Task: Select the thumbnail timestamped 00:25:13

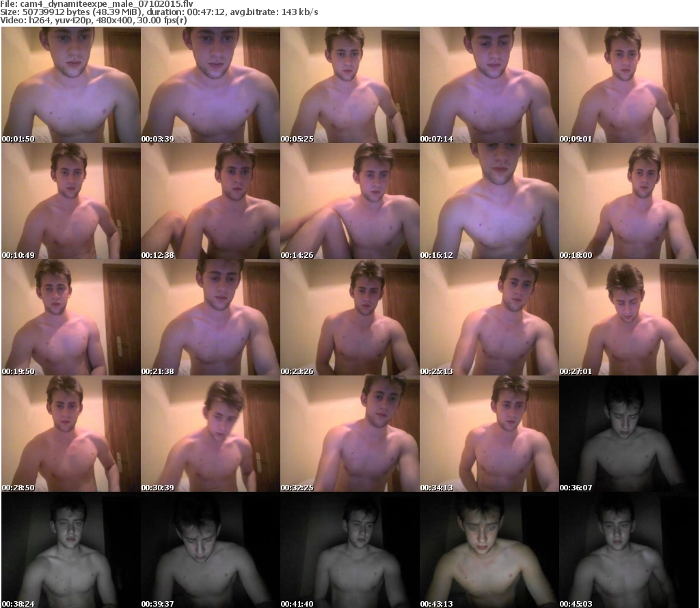Action: 489,317
